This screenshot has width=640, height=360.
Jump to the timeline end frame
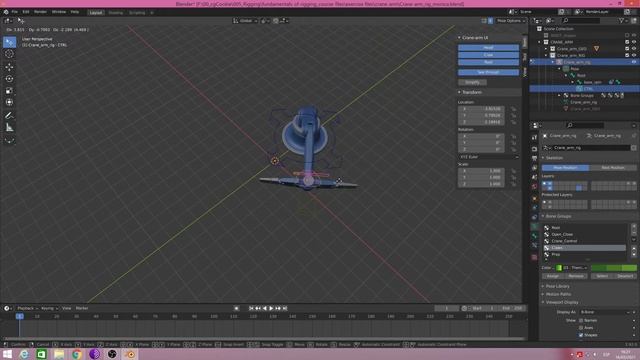pos(285,308)
